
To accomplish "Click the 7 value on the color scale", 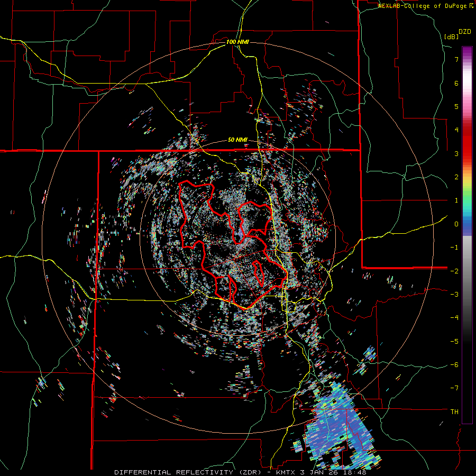I will click(456, 59).
